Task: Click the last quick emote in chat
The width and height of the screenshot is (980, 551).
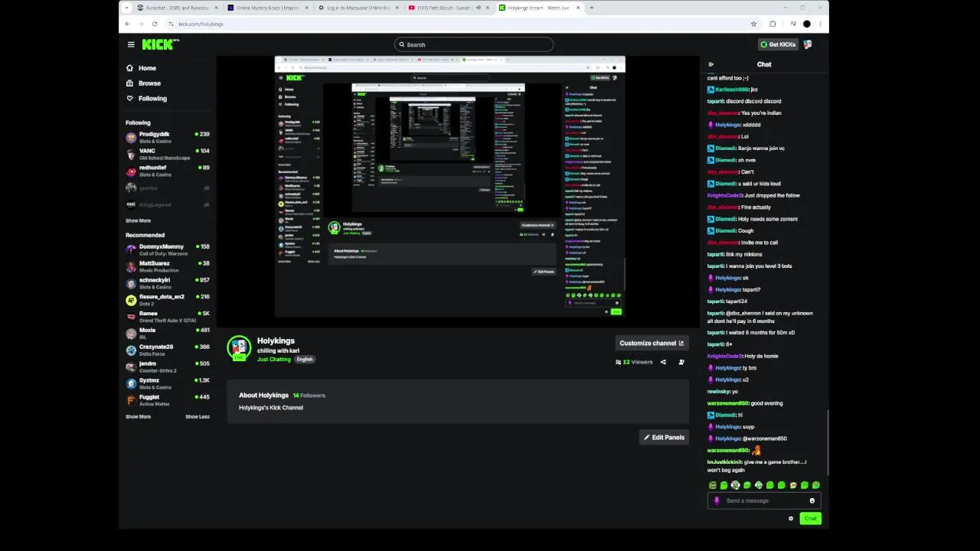Action: click(816, 485)
